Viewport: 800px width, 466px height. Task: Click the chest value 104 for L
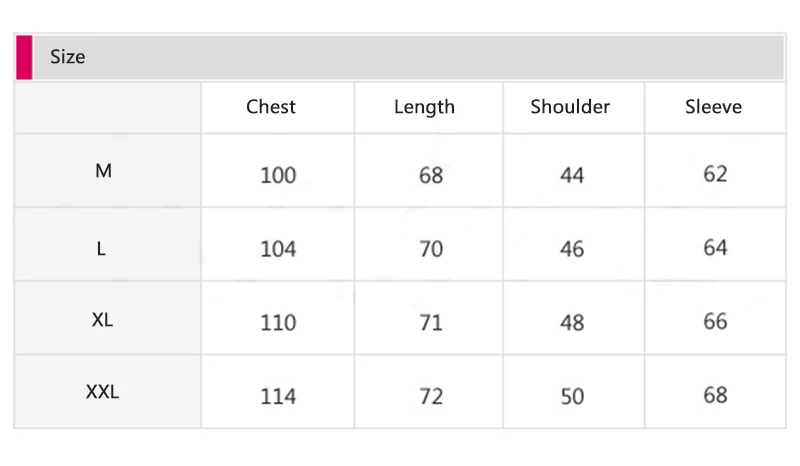(278, 249)
